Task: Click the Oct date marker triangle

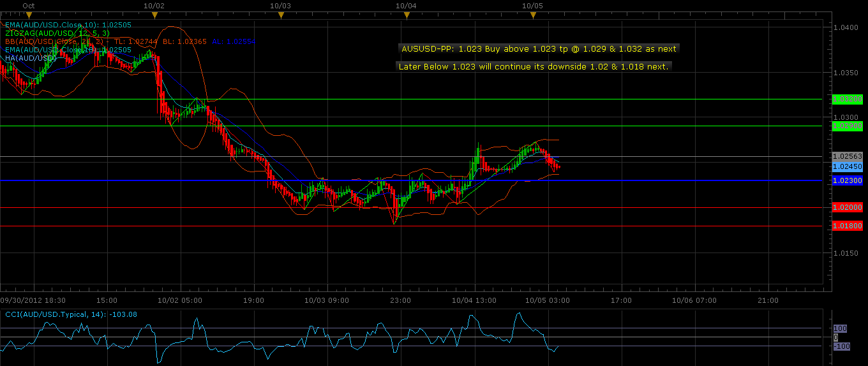Action: tap(29, 16)
